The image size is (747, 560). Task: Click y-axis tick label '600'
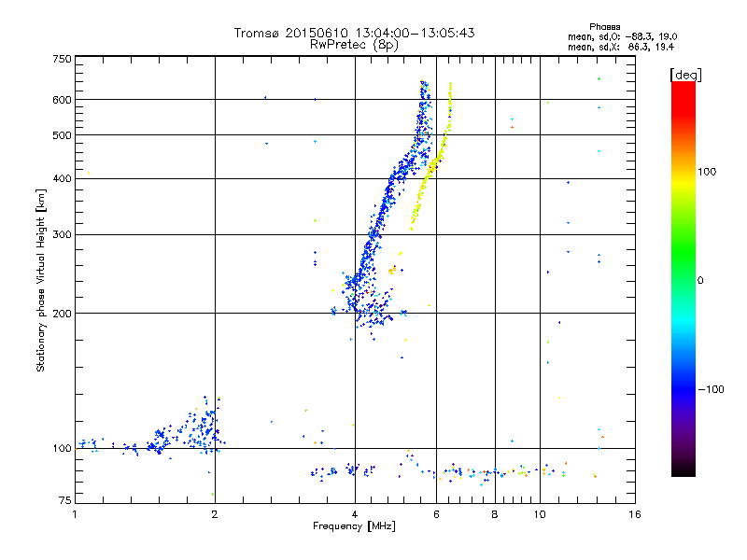click(62, 100)
